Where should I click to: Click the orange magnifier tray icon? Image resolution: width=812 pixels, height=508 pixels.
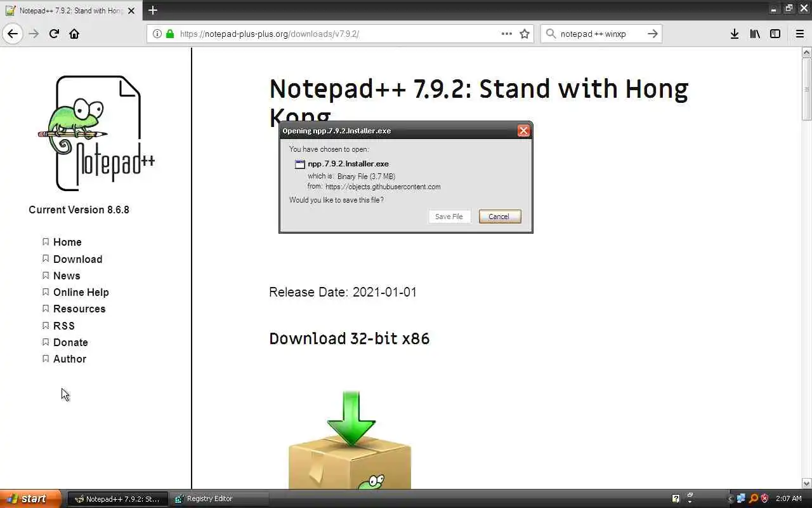tap(753, 498)
